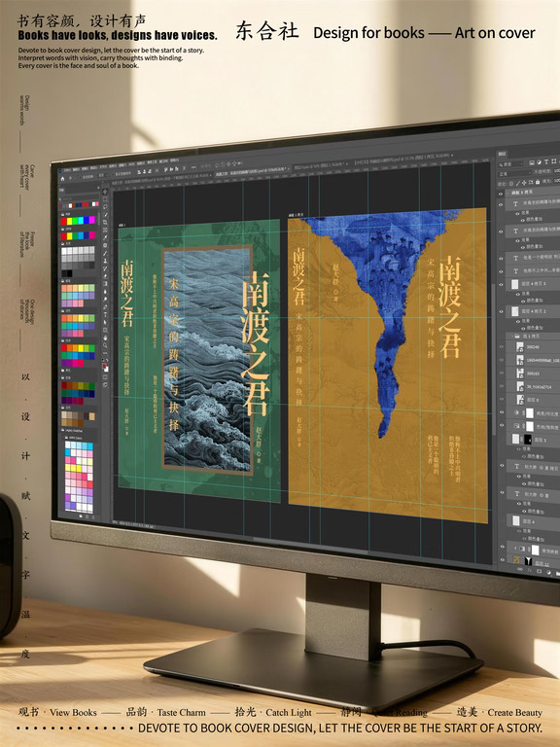Collapse the RGB swatch group folder
This screenshot has width=560, height=747.
(60, 214)
